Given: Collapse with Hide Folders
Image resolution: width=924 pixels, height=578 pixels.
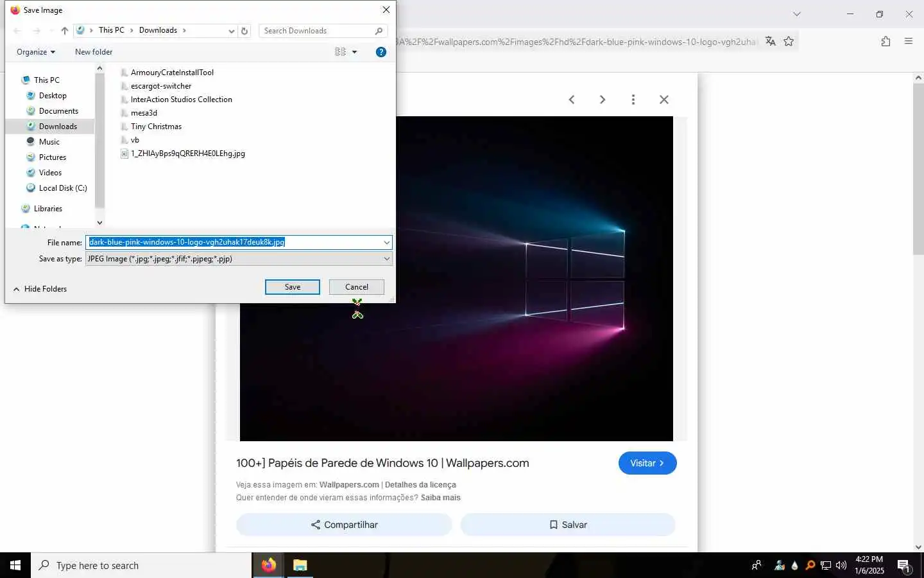Looking at the screenshot, I should point(40,289).
